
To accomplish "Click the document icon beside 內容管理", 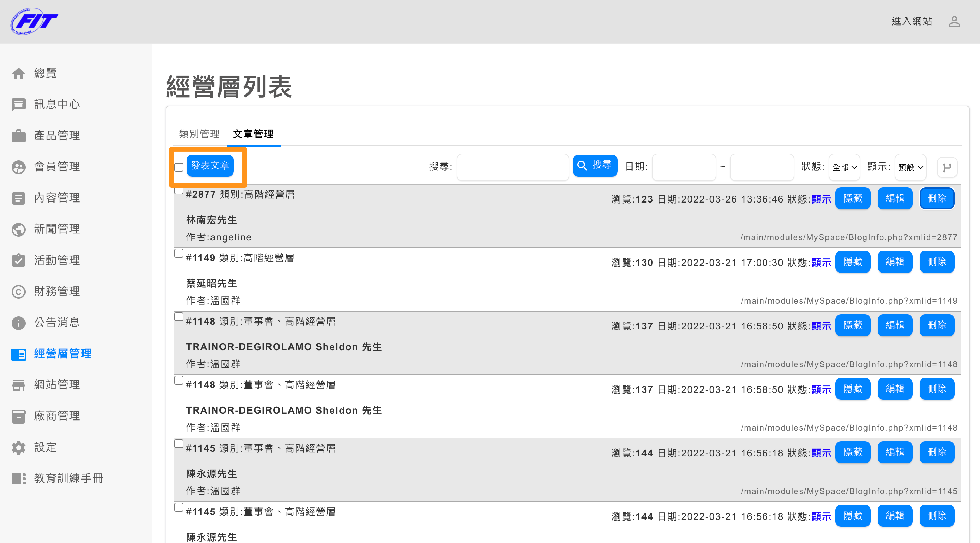I will coord(18,198).
